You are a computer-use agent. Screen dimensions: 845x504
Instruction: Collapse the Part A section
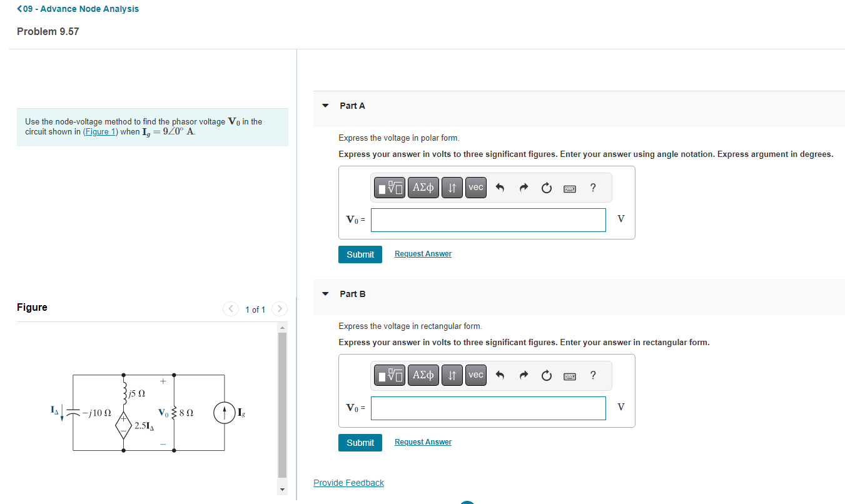coord(325,105)
